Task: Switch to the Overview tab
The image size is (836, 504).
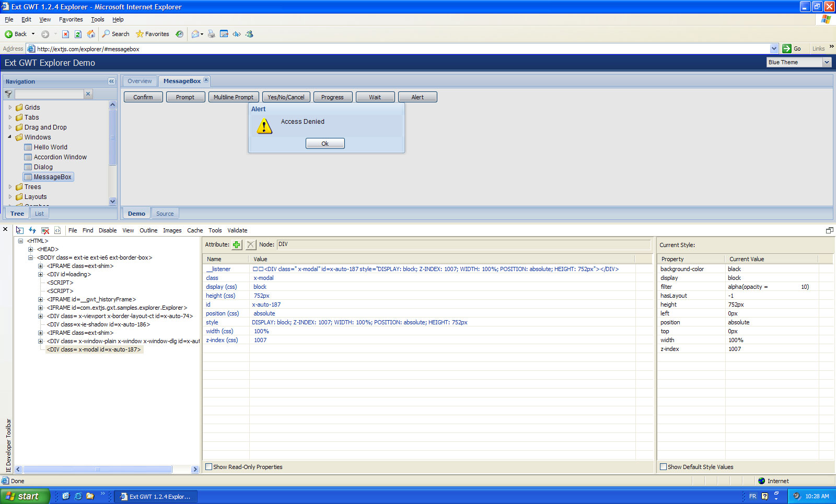Action: [x=140, y=81]
